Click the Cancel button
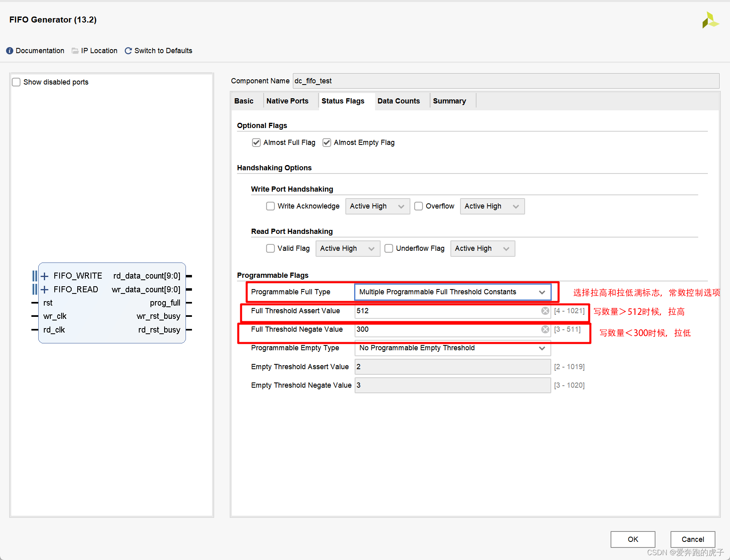Viewport: 730px width, 560px height. [x=693, y=539]
